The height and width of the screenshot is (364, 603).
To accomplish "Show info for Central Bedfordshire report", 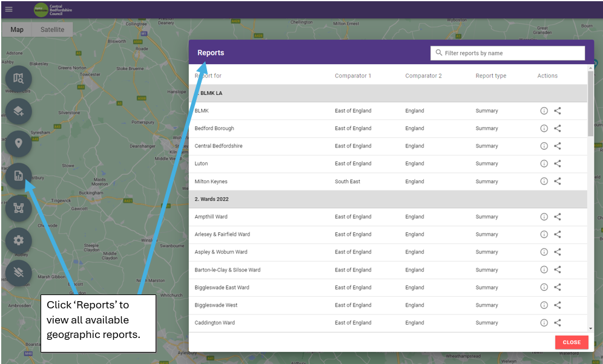I will point(544,146).
